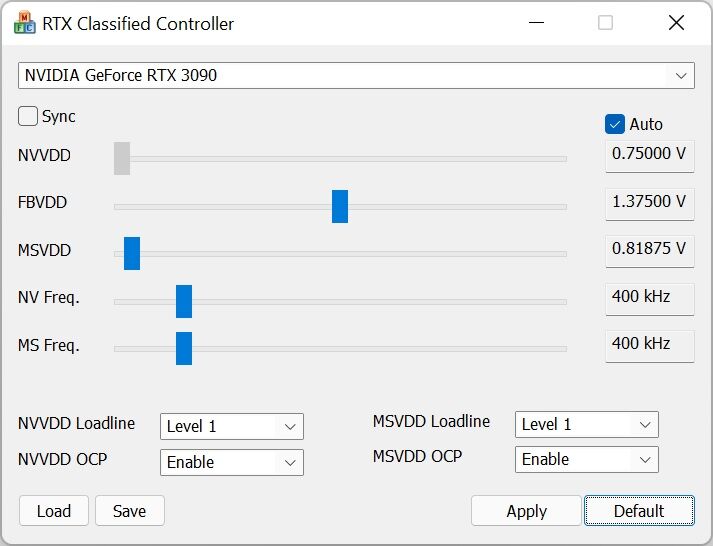The width and height of the screenshot is (713, 546).
Task: Click the NVVDD Loadline label
Action: click(x=76, y=423)
